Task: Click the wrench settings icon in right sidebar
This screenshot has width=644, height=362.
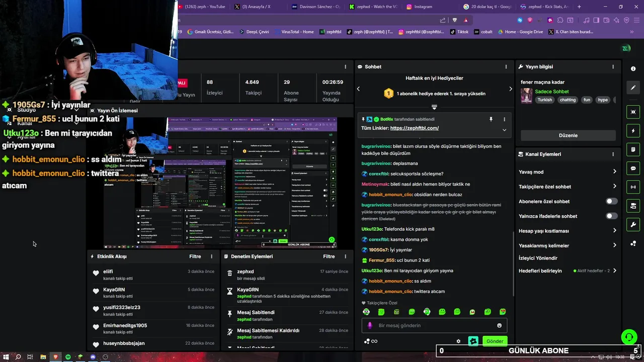Action: point(633,224)
